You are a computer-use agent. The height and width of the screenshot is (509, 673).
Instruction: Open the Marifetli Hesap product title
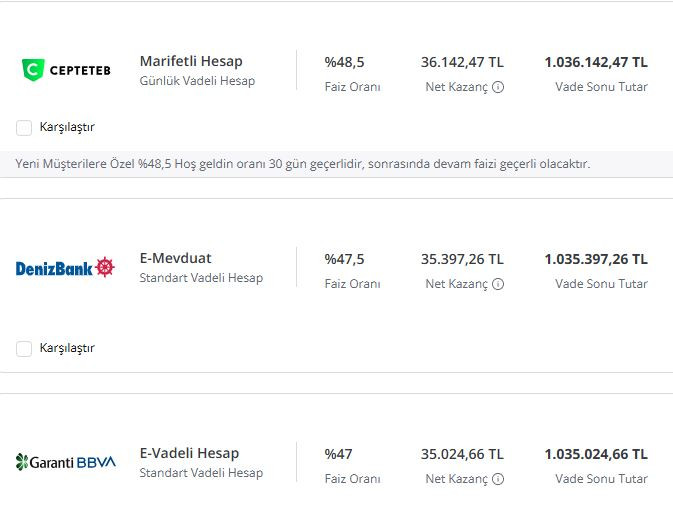point(191,61)
